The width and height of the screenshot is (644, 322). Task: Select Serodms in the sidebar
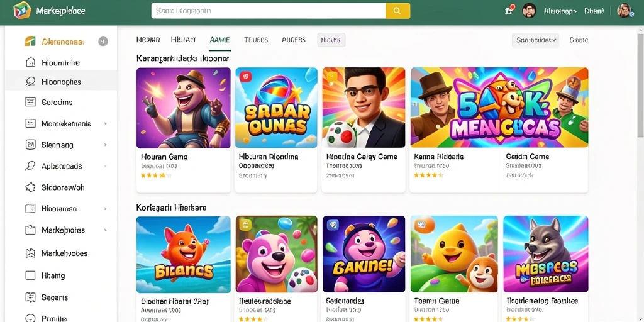[x=57, y=103]
